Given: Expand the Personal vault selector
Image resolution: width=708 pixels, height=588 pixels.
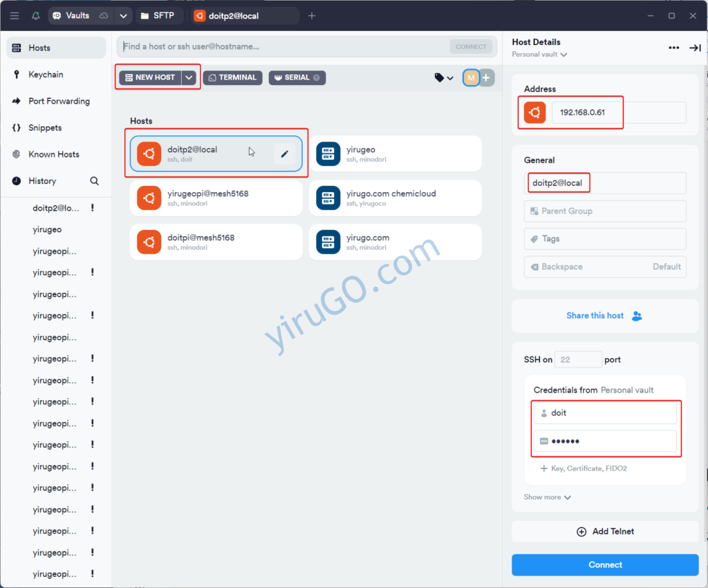Looking at the screenshot, I should [x=539, y=55].
